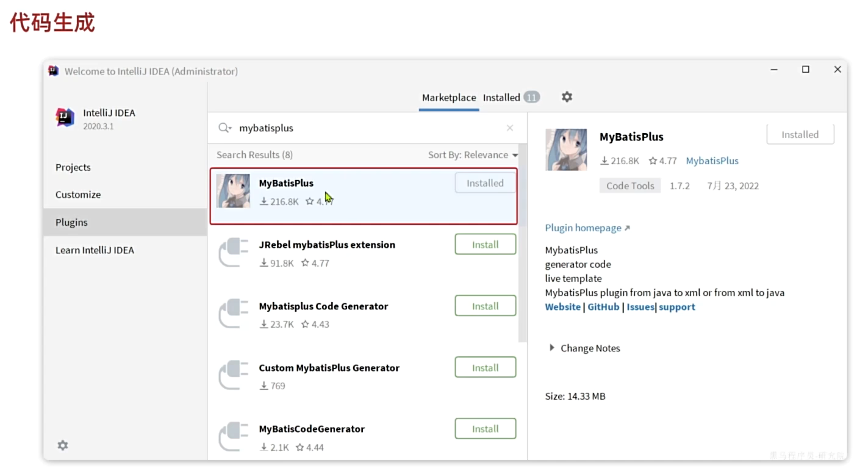
Task: Click the MyBatisCodeGenerator plug icon
Action: pos(233,436)
